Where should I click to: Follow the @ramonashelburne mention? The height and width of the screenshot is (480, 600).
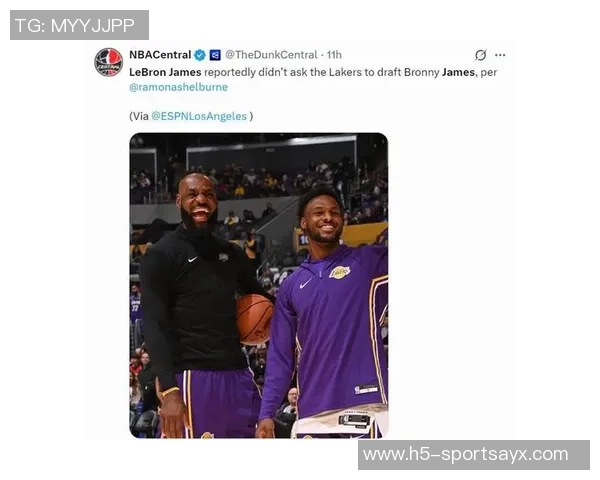(x=178, y=87)
